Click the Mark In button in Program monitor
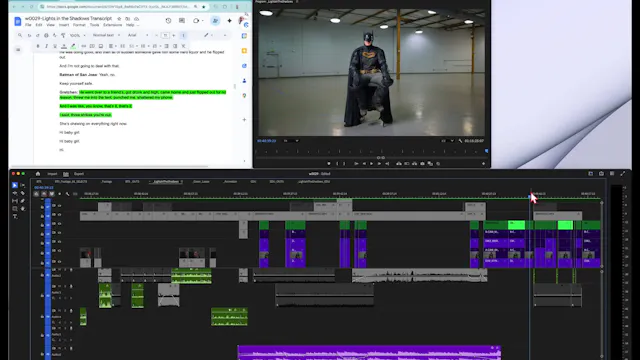 pos(337,164)
